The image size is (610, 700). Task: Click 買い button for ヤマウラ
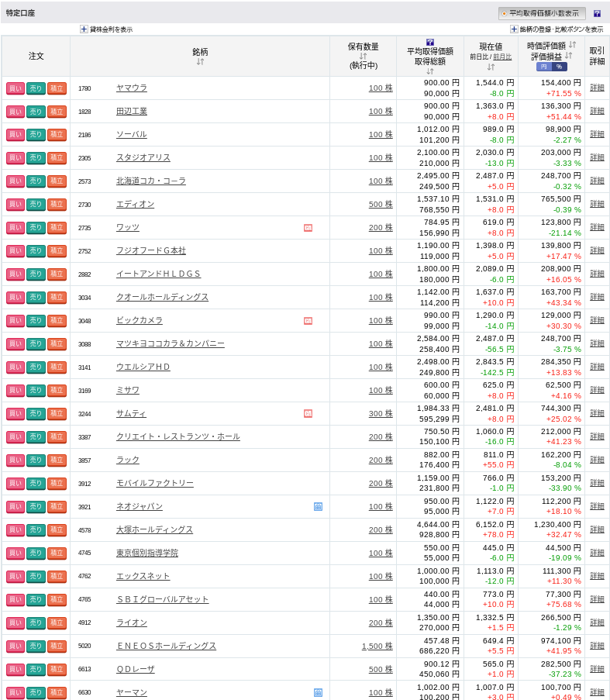pyautogui.click(x=16, y=88)
